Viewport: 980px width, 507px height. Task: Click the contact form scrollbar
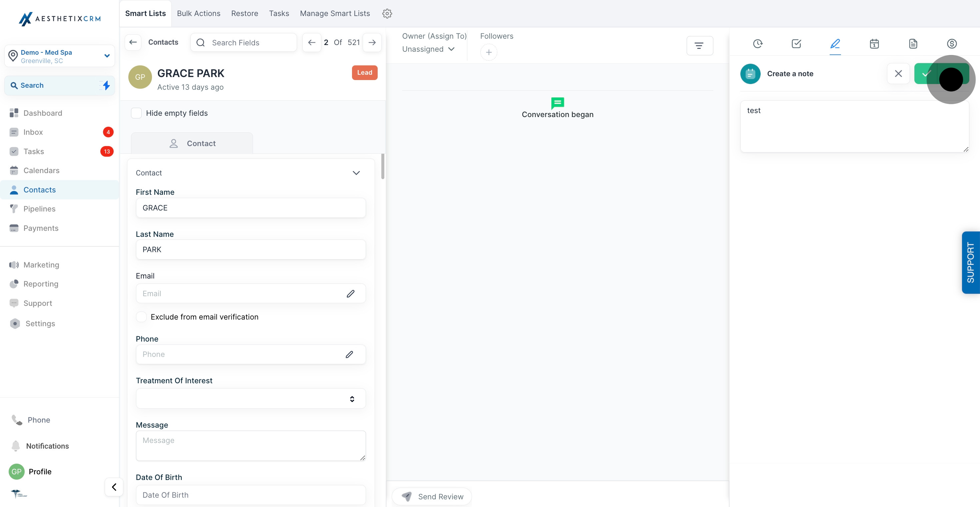point(383,166)
